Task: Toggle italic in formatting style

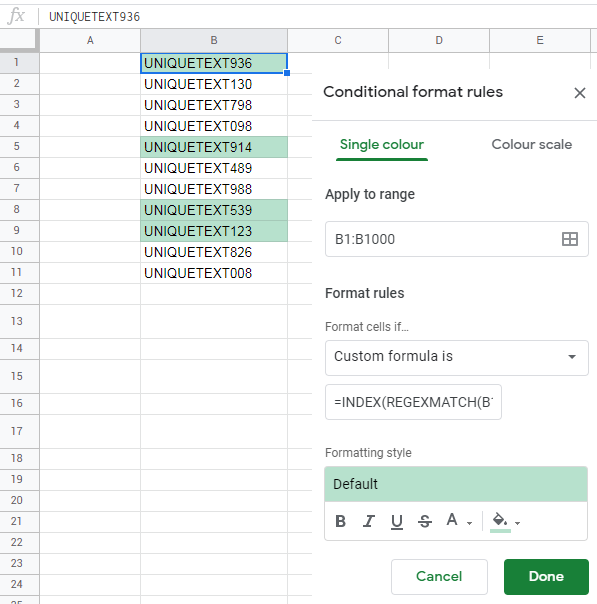Action: pyautogui.click(x=369, y=521)
